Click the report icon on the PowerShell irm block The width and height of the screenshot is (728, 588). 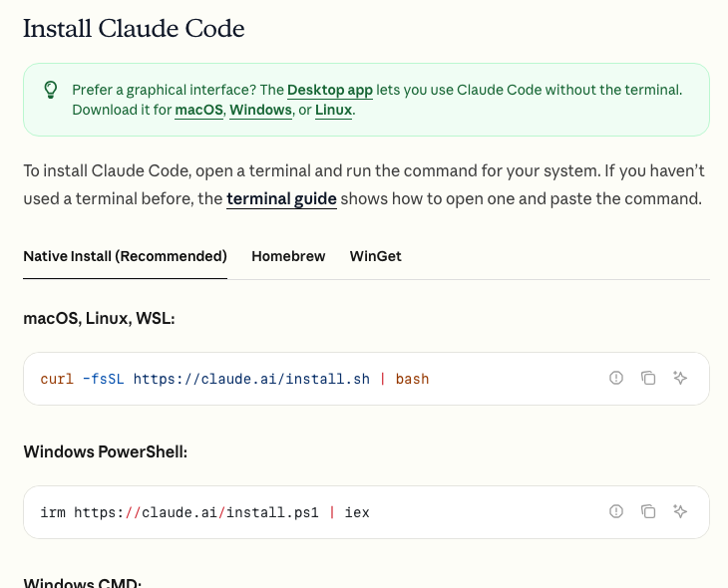pos(616,511)
